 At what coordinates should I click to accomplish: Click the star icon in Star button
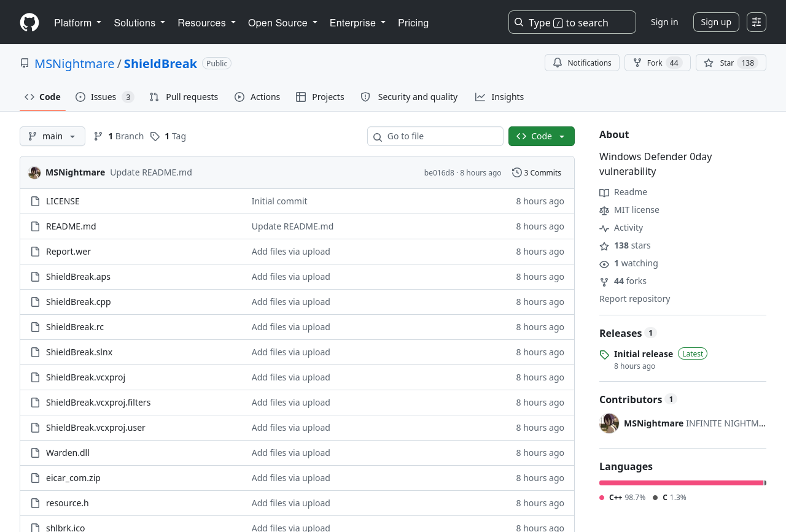(709, 63)
